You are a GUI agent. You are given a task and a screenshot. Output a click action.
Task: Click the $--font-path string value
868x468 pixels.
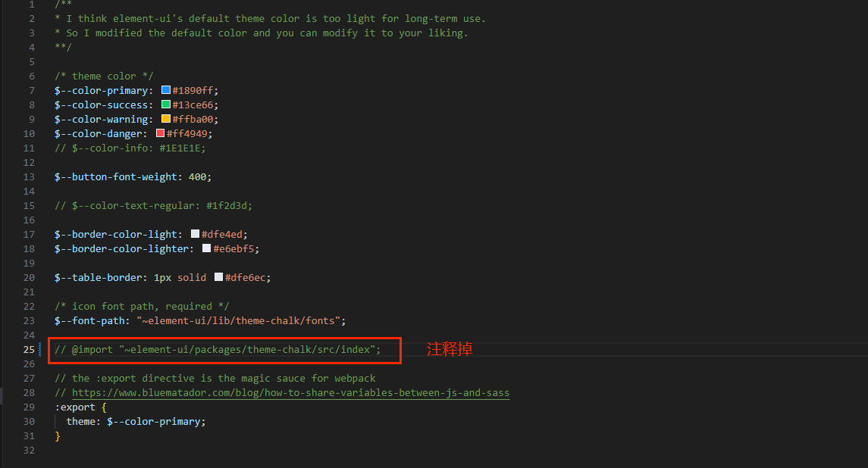point(240,321)
